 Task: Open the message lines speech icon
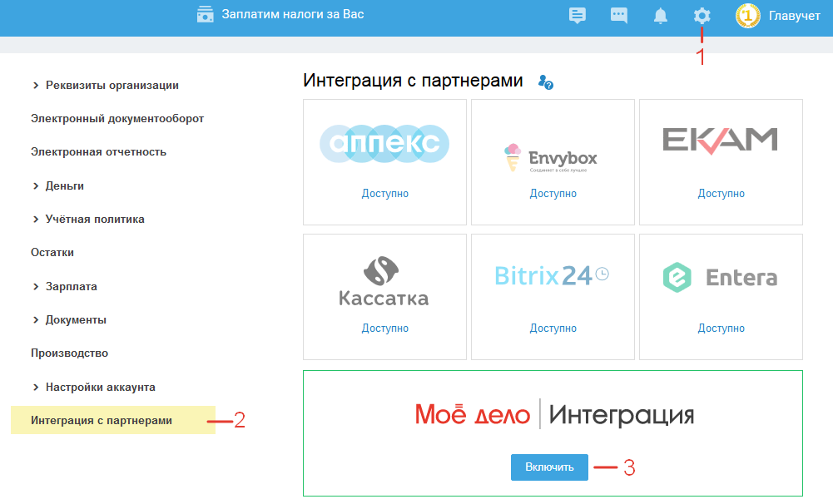578,15
